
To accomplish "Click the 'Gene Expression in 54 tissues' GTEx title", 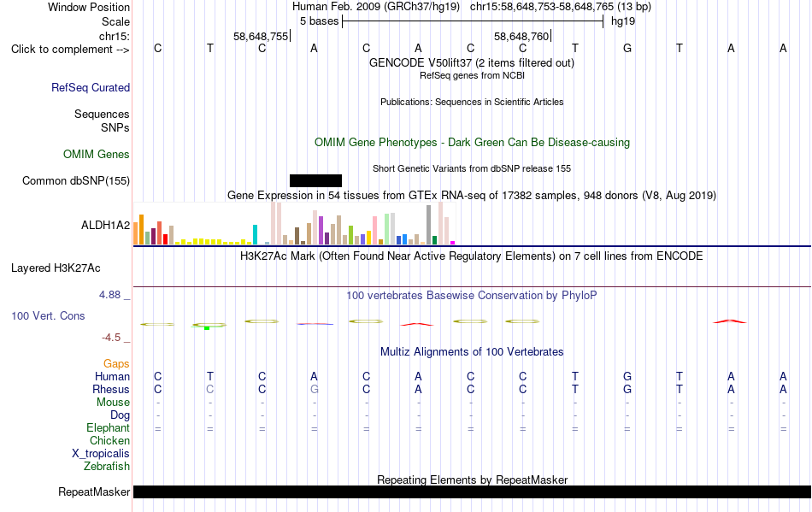I will pyautogui.click(x=472, y=195).
